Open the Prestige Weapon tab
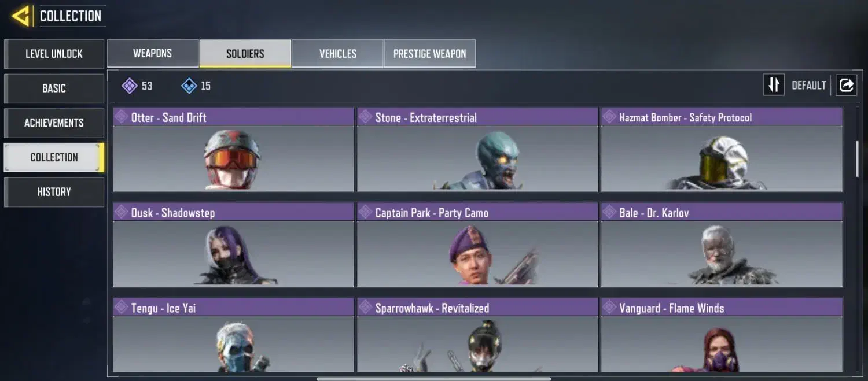 (x=429, y=54)
